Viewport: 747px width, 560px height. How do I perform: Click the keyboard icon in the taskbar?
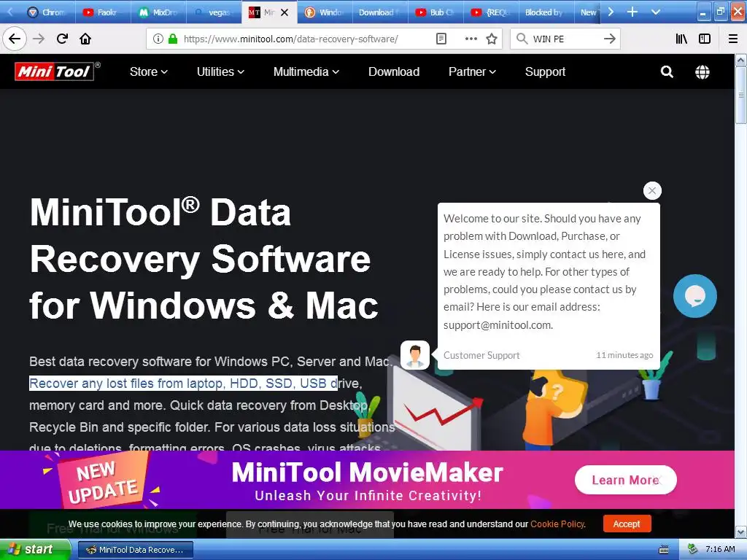[x=664, y=550]
